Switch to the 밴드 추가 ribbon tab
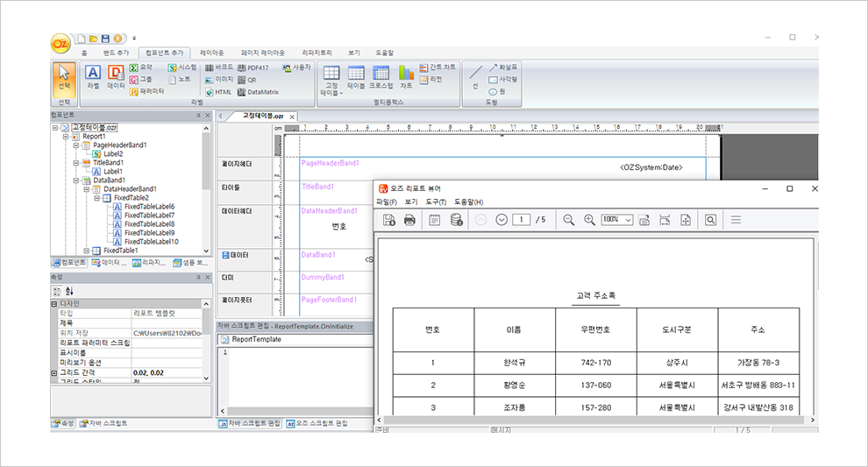Image resolution: width=868 pixels, height=467 pixels. coord(116,53)
